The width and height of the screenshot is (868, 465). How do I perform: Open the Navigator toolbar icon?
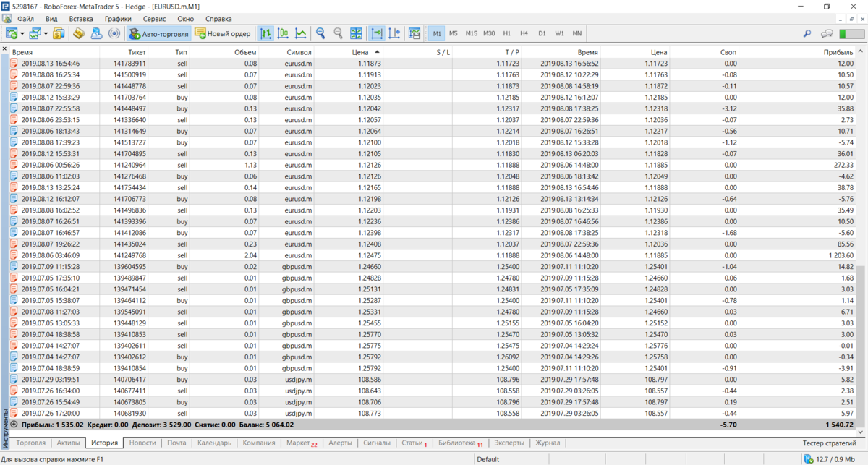97,33
